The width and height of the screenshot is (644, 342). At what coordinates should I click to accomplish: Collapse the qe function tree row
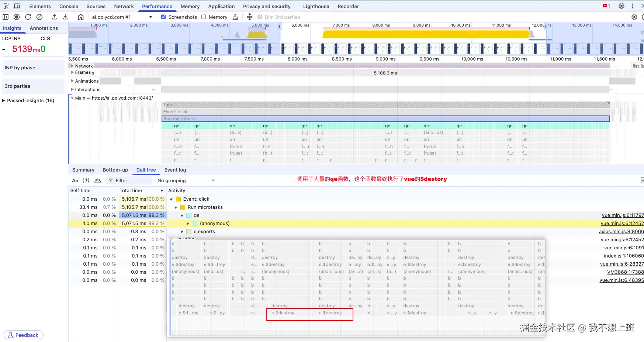coord(182,215)
